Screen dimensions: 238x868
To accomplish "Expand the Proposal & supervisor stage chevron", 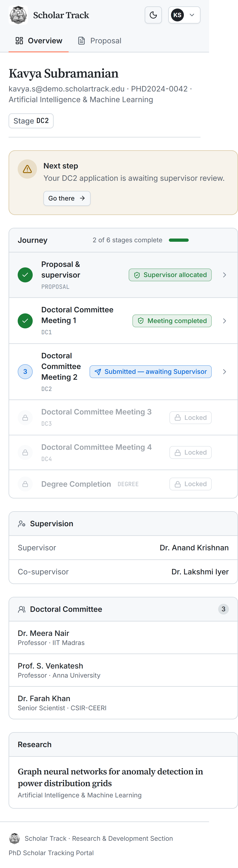I will 224,275.
